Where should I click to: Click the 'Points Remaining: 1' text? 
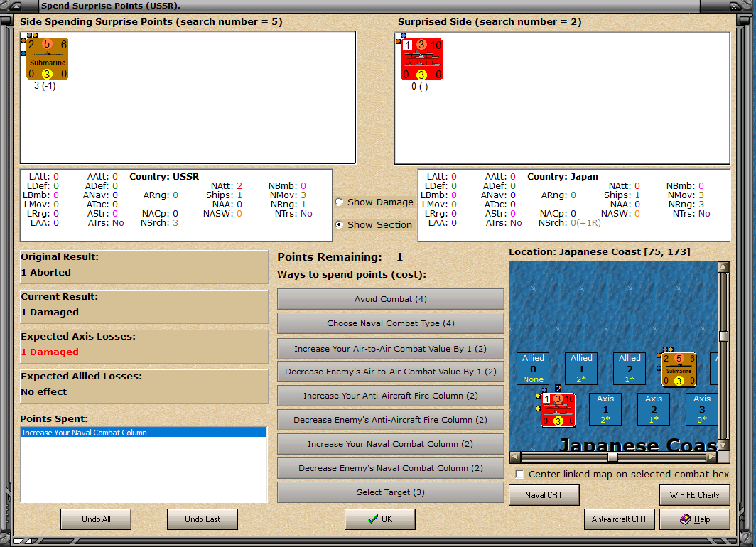[x=340, y=257]
